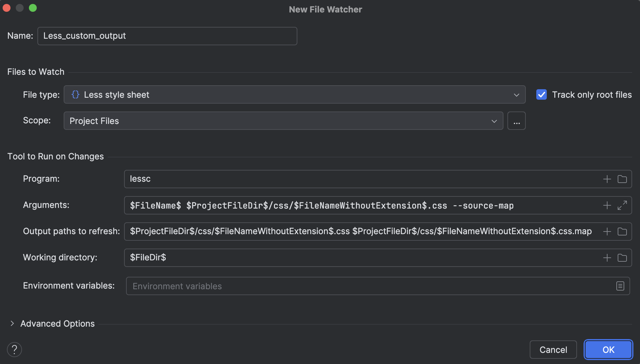Pick Working directory using the folder icon

(x=622, y=258)
